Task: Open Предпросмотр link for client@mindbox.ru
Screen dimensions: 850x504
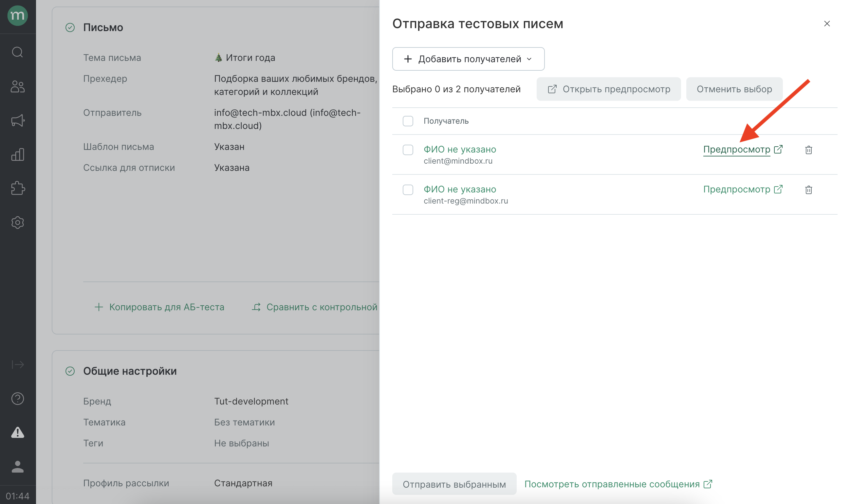Action: pos(743,150)
